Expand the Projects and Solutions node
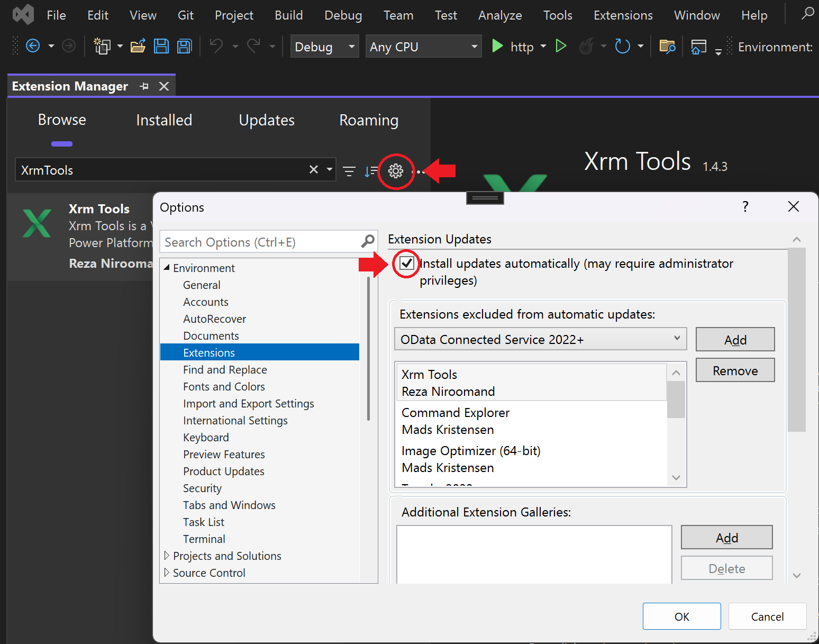Image resolution: width=819 pixels, height=644 pixels. (167, 556)
